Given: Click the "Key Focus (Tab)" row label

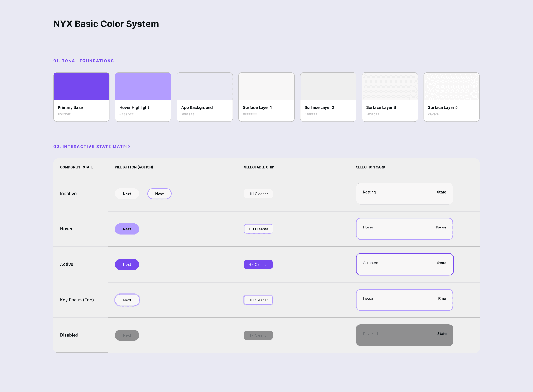Looking at the screenshot, I should 77,300.
